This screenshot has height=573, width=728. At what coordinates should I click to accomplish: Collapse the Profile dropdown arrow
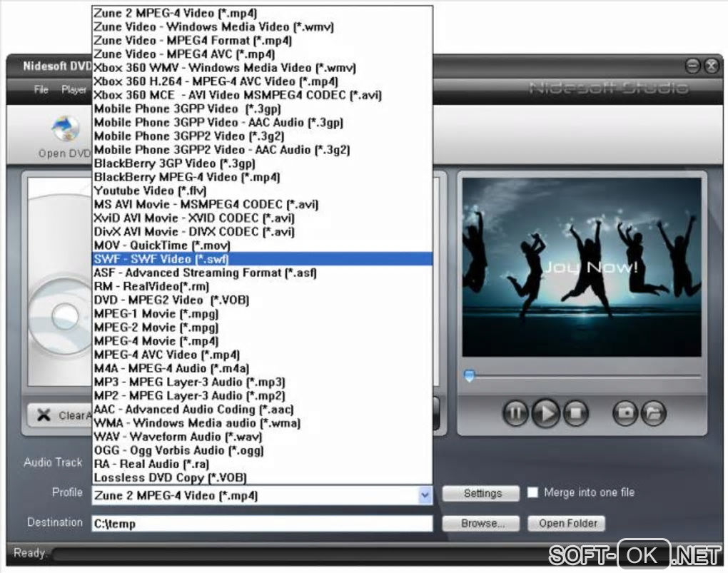pyautogui.click(x=425, y=495)
